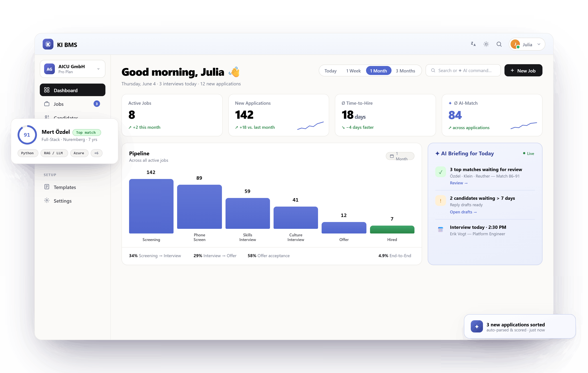
Task: Click the Live status indicator
Action: pyautogui.click(x=528, y=153)
